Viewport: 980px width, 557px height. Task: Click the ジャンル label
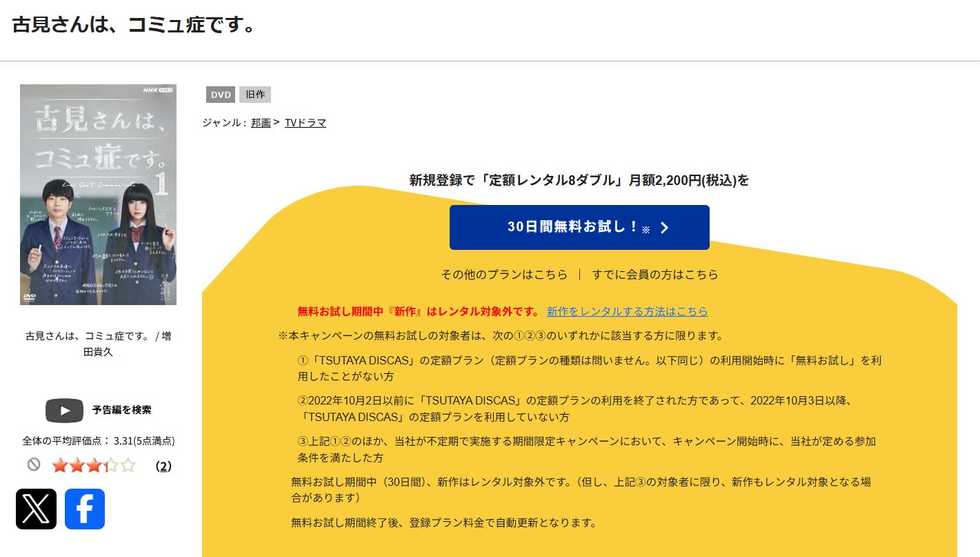click(223, 123)
